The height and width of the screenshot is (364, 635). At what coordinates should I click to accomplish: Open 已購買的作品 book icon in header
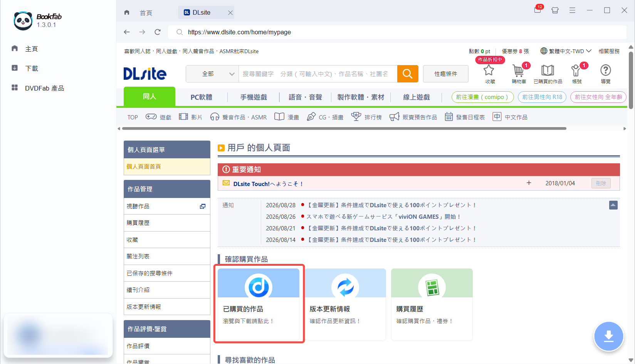[x=548, y=74]
